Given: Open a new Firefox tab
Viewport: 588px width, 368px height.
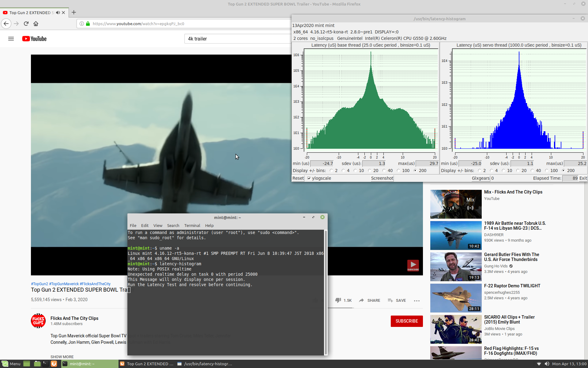Looking at the screenshot, I should 74,13.
